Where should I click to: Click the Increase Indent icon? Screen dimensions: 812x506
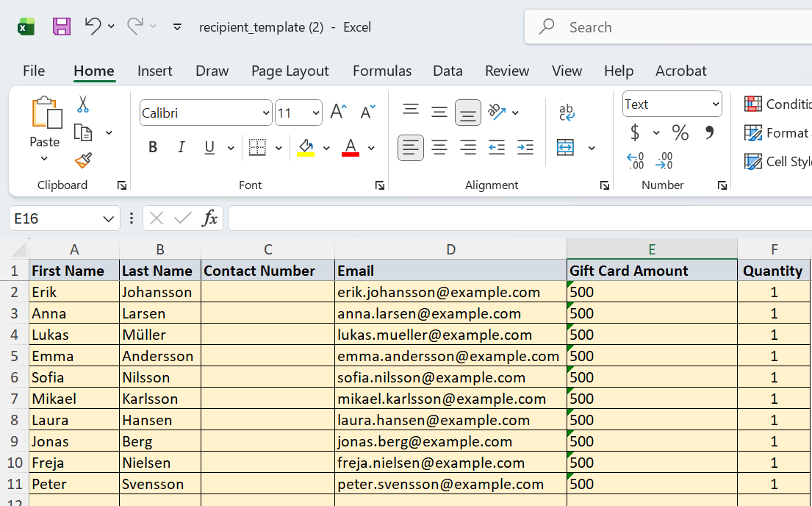click(525, 148)
